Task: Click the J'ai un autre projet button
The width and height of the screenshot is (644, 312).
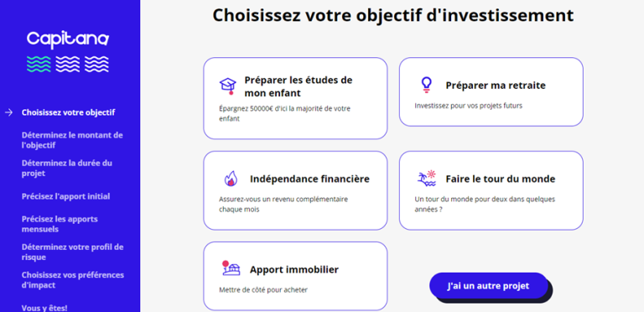Action: coord(489,285)
